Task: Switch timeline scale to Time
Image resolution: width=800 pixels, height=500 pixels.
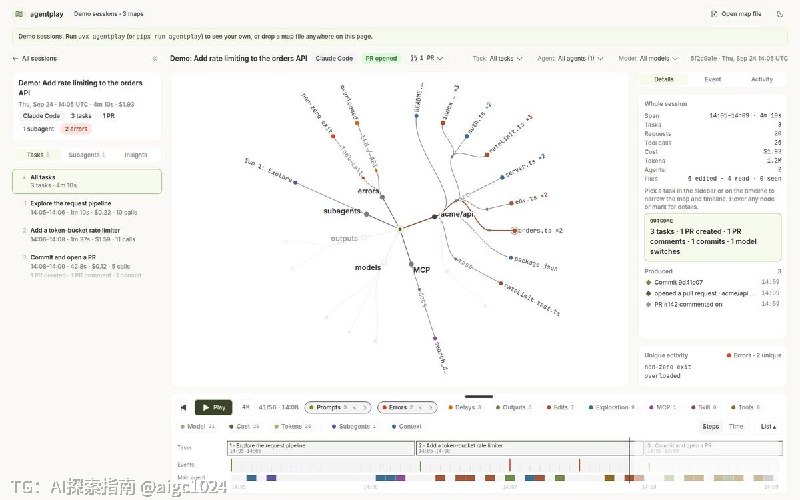Action: tap(736, 427)
